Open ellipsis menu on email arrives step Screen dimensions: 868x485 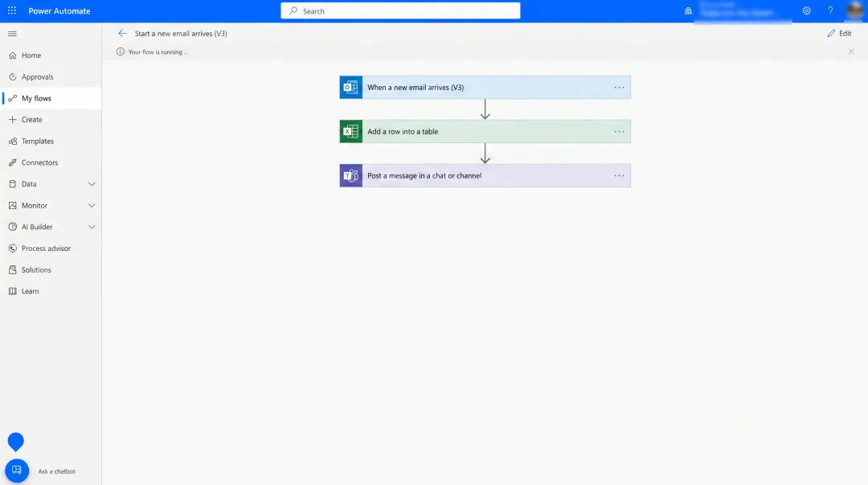click(x=619, y=88)
